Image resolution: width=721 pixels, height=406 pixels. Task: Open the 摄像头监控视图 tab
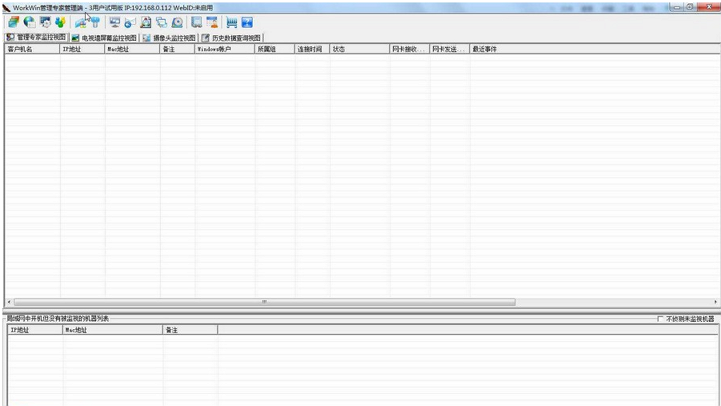click(169, 38)
